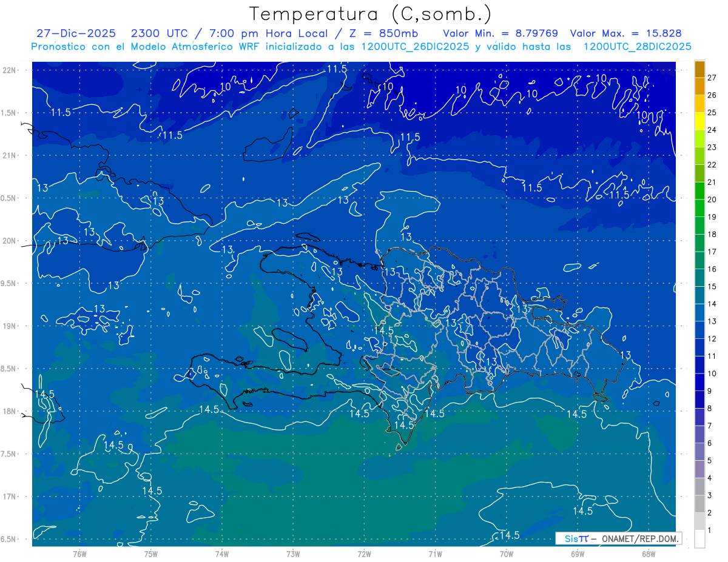Click the '73W' longitude label
The width and height of the screenshot is (728, 562).
pos(293,554)
